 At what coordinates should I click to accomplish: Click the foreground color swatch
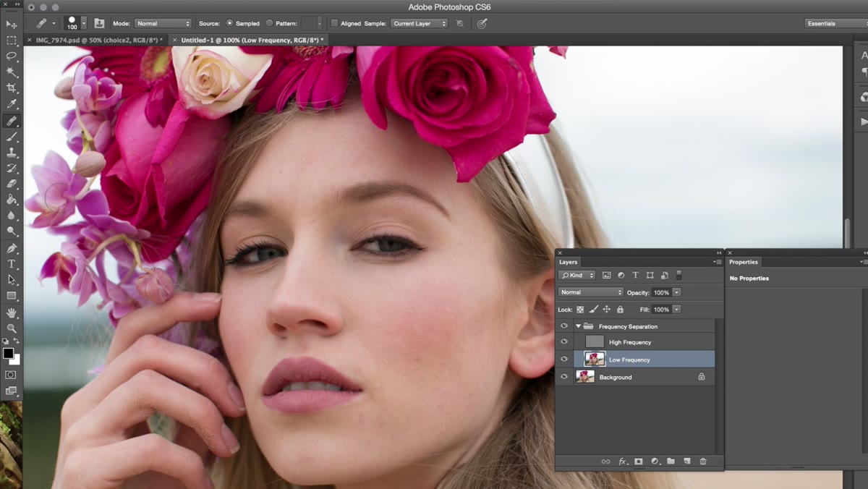9,353
